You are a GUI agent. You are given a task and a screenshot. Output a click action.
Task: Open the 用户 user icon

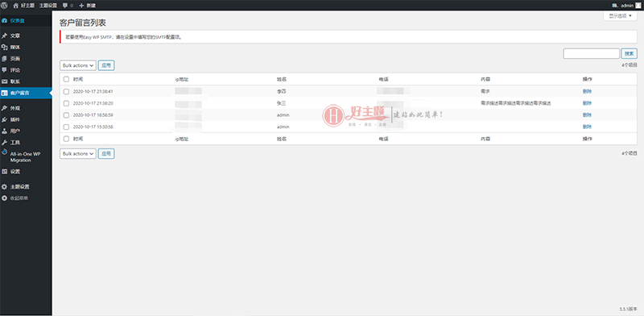[4, 131]
